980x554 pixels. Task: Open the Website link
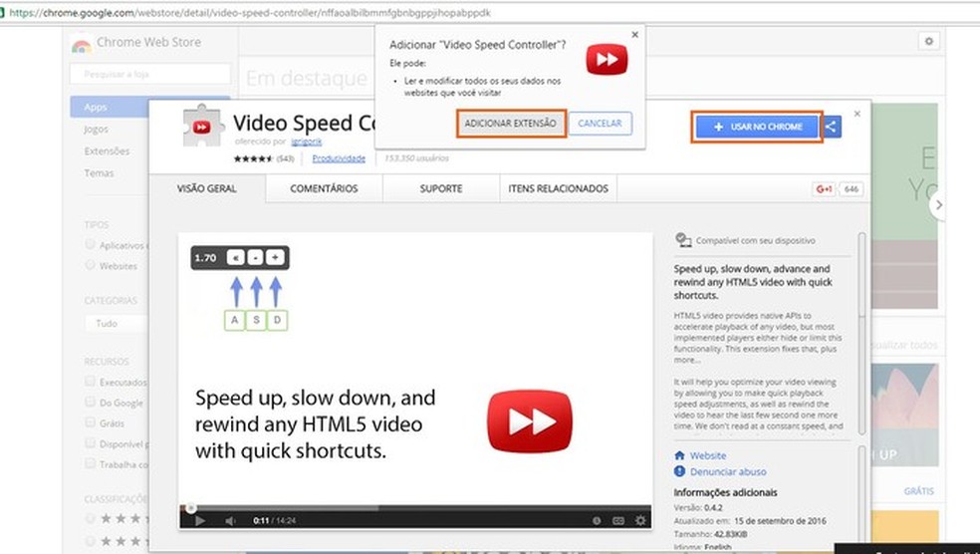(x=708, y=455)
